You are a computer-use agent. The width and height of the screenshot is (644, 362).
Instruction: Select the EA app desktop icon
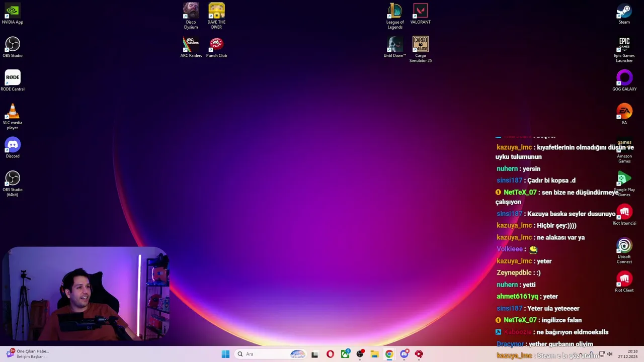pyautogui.click(x=624, y=114)
